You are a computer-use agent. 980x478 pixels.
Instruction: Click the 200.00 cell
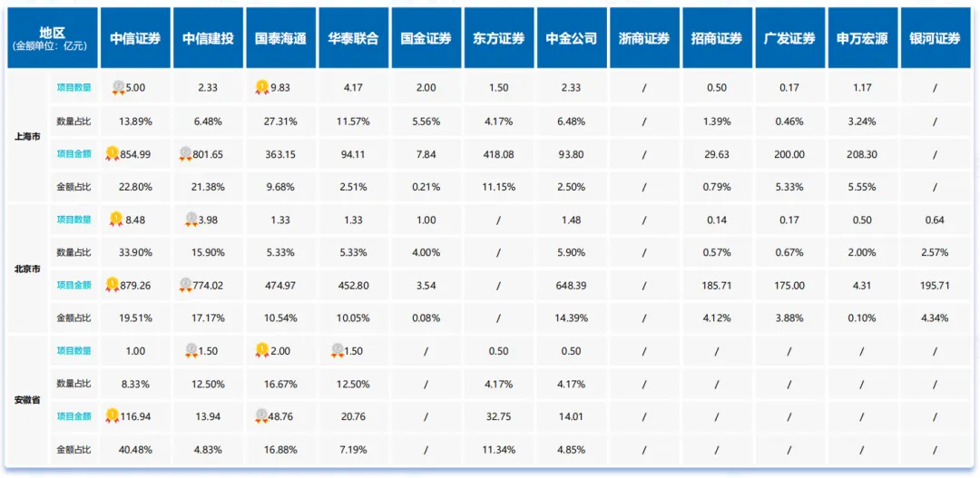[789, 153]
